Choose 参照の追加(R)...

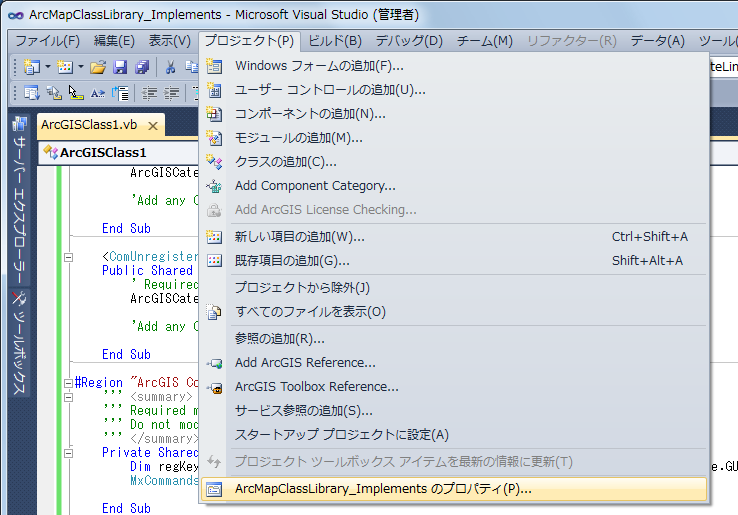pyautogui.click(x=454, y=338)
